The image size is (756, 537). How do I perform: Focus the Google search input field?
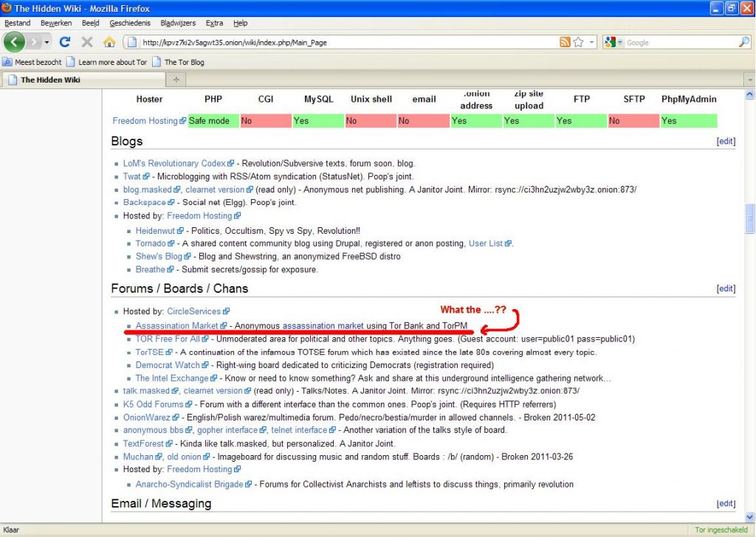coord(681,42)
